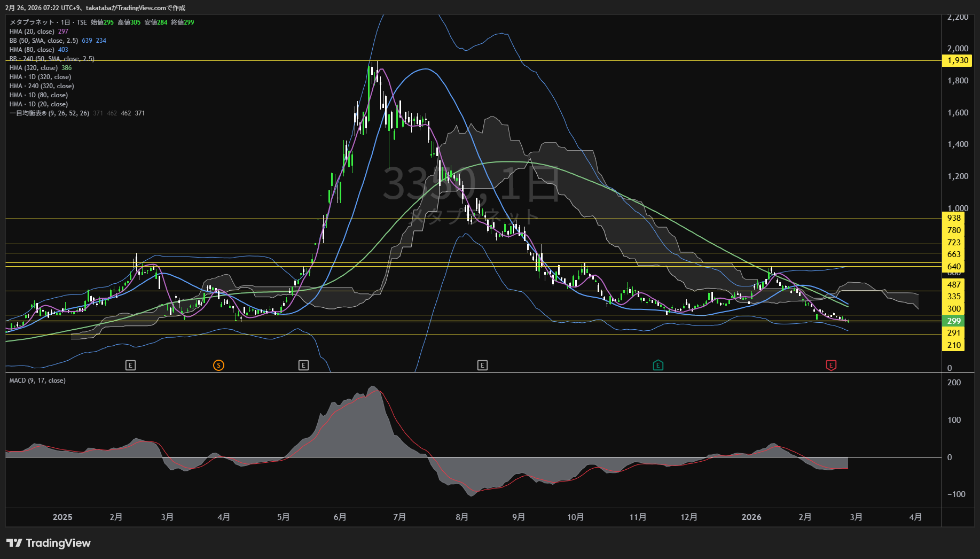Click the 2026 label on the time axis
The image size is (980, 559).
point(751,517)
